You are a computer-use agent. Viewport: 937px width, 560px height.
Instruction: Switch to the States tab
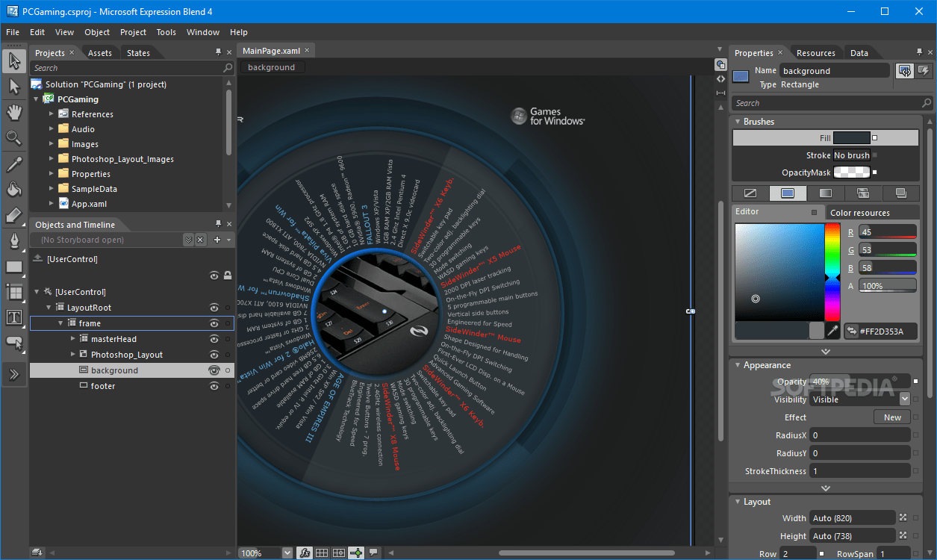pos(139,53)
